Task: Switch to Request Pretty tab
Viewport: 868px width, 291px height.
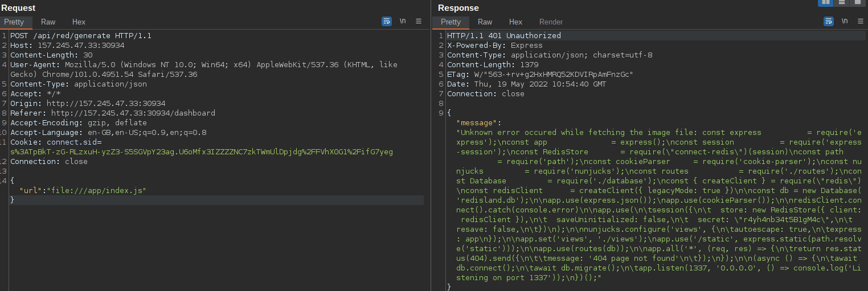Action: click(x=14, y=22)
